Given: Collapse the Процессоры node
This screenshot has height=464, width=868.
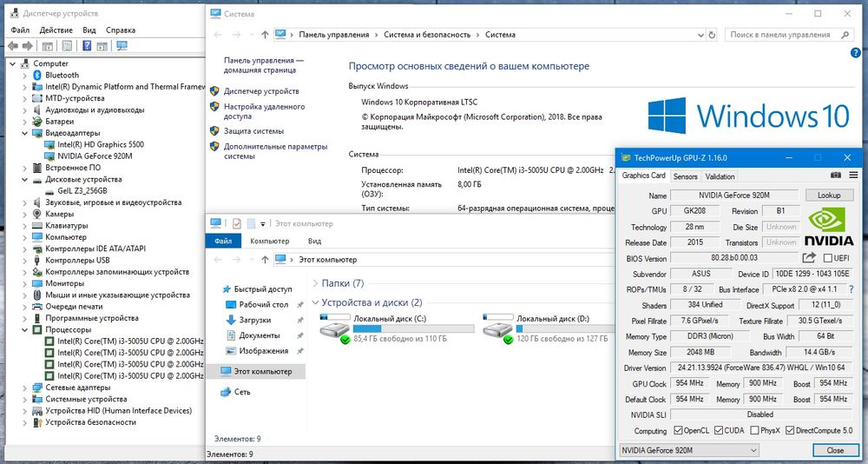Looking at the screenshot, I should tap(24, 330).
